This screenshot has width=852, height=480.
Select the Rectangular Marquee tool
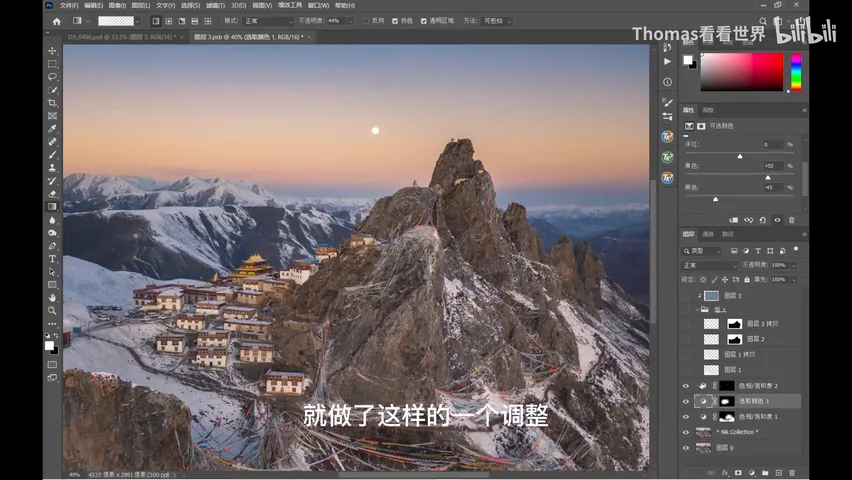52,64
